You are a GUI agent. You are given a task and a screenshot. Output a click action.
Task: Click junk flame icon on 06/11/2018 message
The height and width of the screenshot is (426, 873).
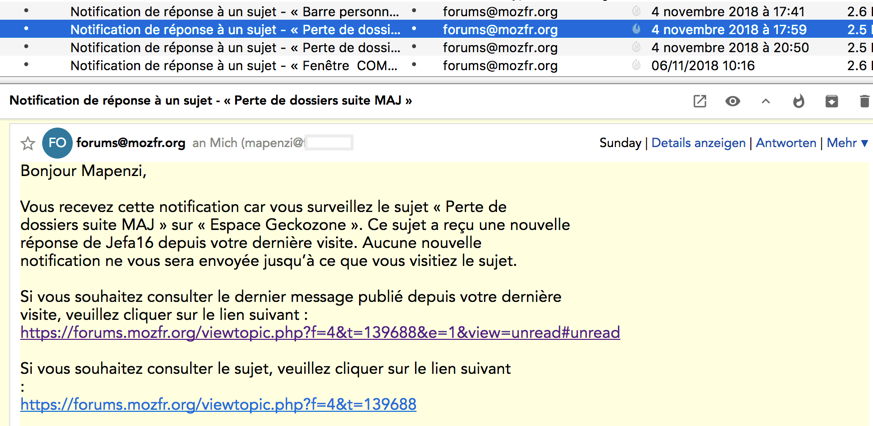[636, 66]
